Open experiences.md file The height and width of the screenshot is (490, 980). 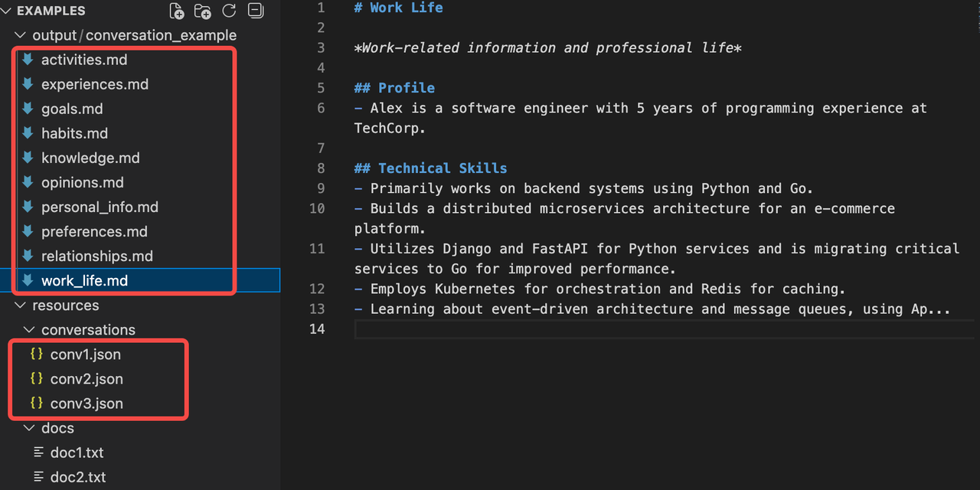[95, 84]
